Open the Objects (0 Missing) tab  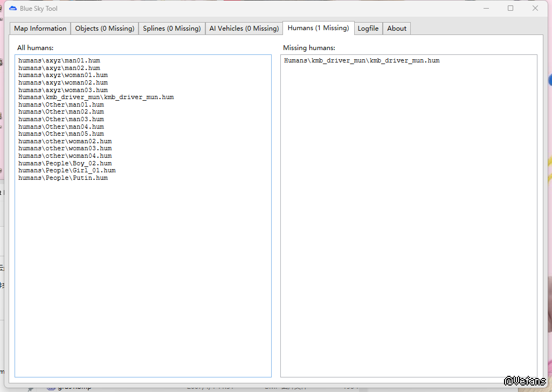pyautogui.click(x=105, y=29)
